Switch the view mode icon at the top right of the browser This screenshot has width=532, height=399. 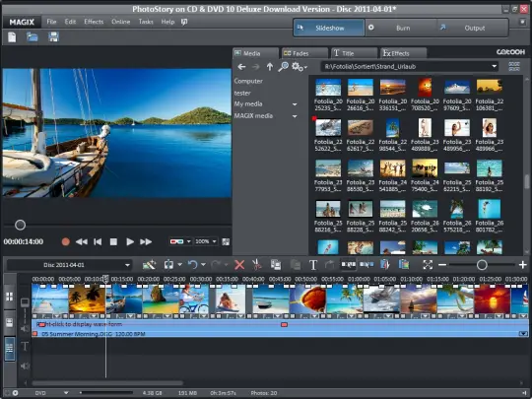coord(514,66)
